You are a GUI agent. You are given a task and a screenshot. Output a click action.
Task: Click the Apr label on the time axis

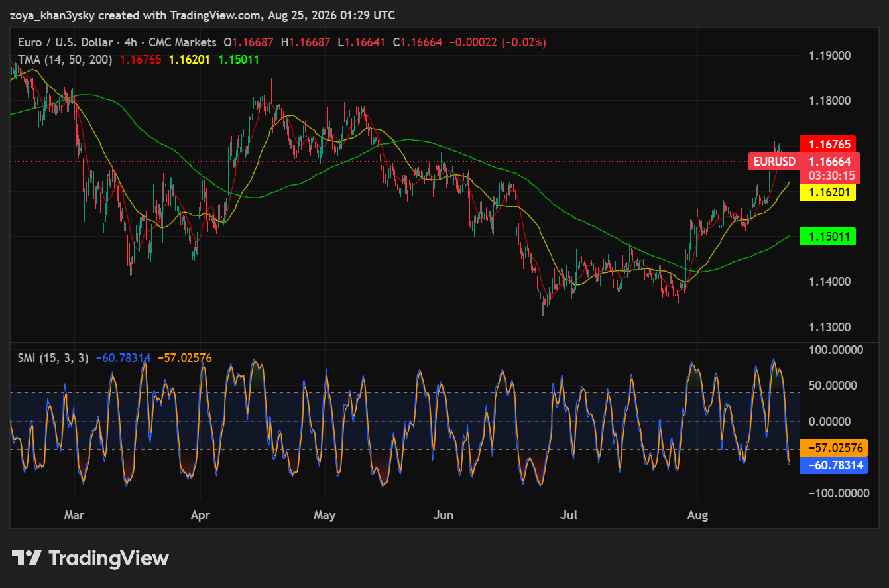click(200, 515)
